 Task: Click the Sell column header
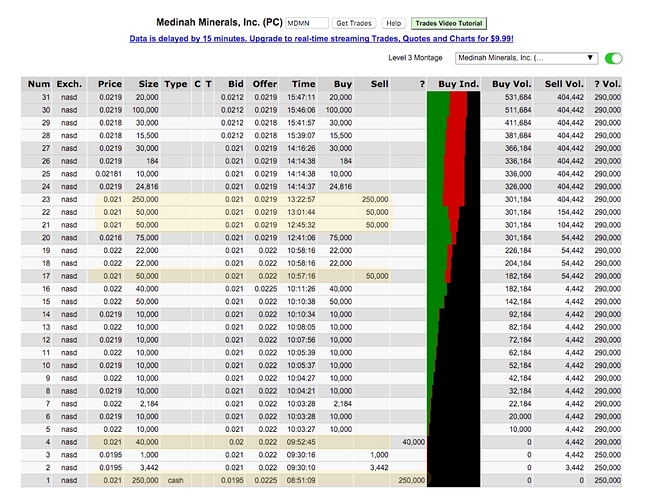pyautogui.click(x=379, y=84)
